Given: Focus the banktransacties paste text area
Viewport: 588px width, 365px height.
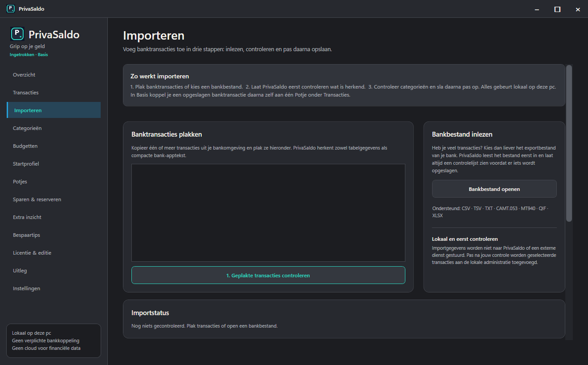Looking at the screenshot, I should tap(268, 213).
